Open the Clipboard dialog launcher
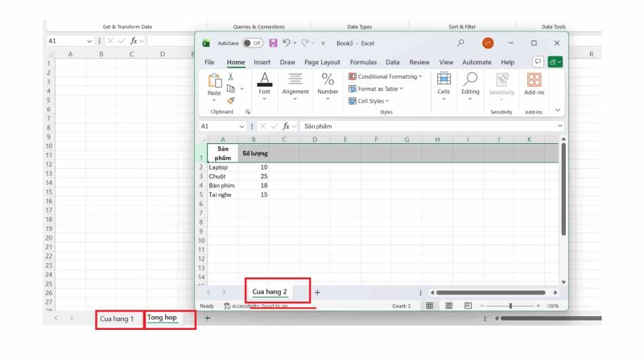The image size is (644, 362). pos(248,112)
